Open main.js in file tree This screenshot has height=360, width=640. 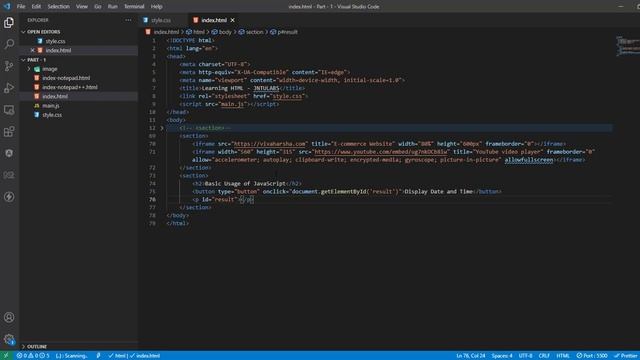tap(51, 106)
